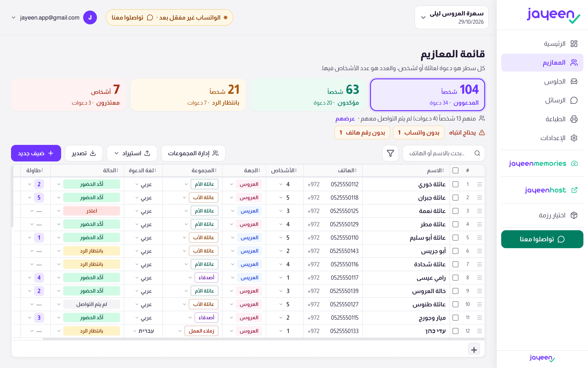Open الرسائل messages page
The image size is (588, 368).
(x=542, y=100)
